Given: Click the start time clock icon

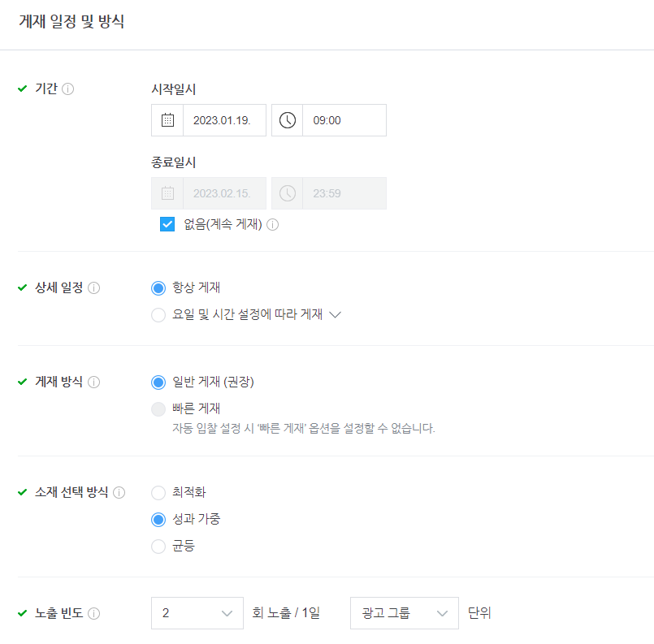Looking at the screenshot, I should pyautogui.click(x=287, y=120).
